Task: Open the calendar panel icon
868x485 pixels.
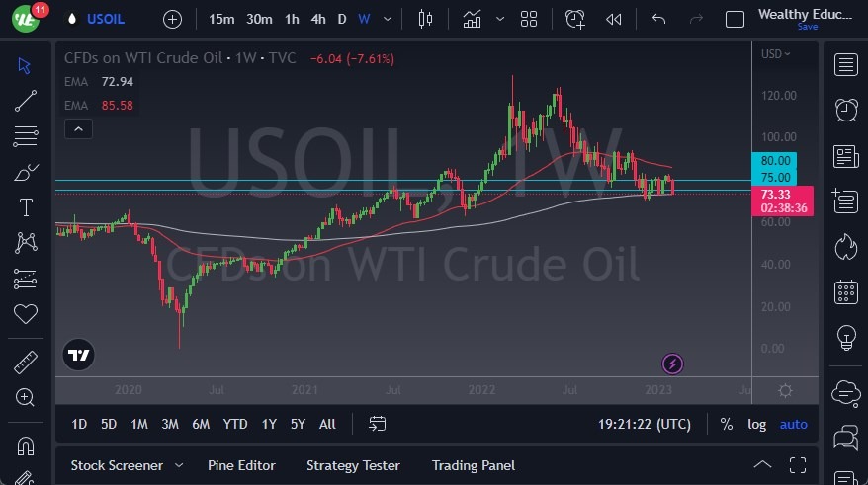Action: 845,291
